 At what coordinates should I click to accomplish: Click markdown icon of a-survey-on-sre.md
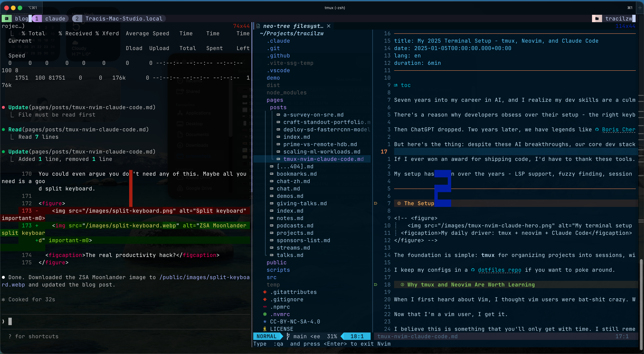[278, 115]
